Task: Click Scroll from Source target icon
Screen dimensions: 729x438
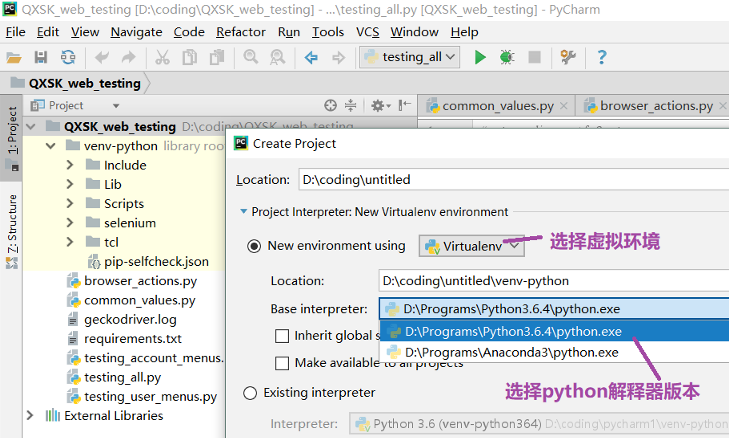Action: tap(330, 106)
